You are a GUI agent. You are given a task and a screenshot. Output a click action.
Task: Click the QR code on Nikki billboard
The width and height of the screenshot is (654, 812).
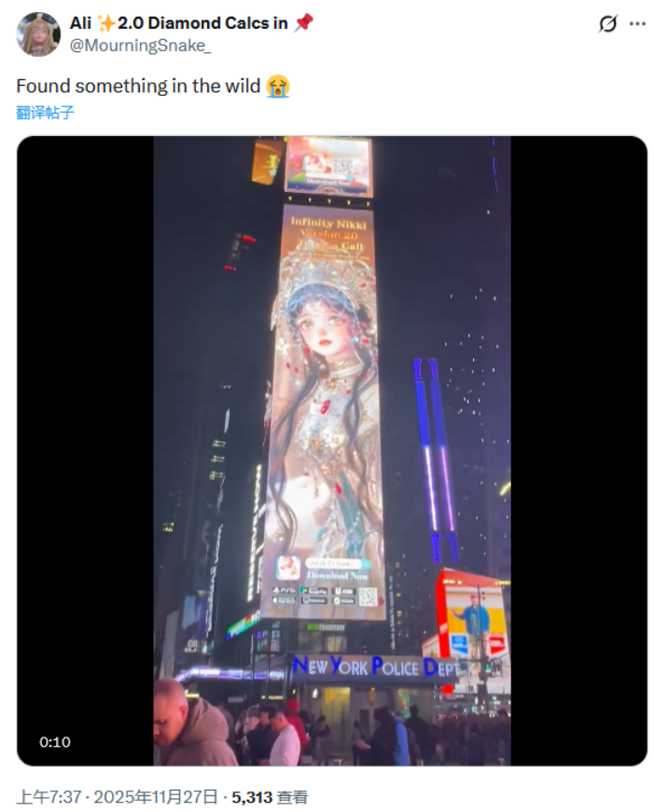click(368, 597)
